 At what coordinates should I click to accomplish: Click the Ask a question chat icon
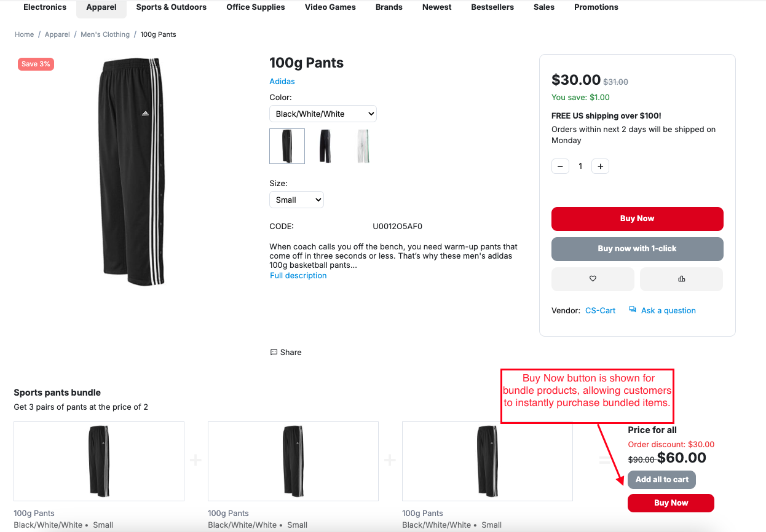633,310
